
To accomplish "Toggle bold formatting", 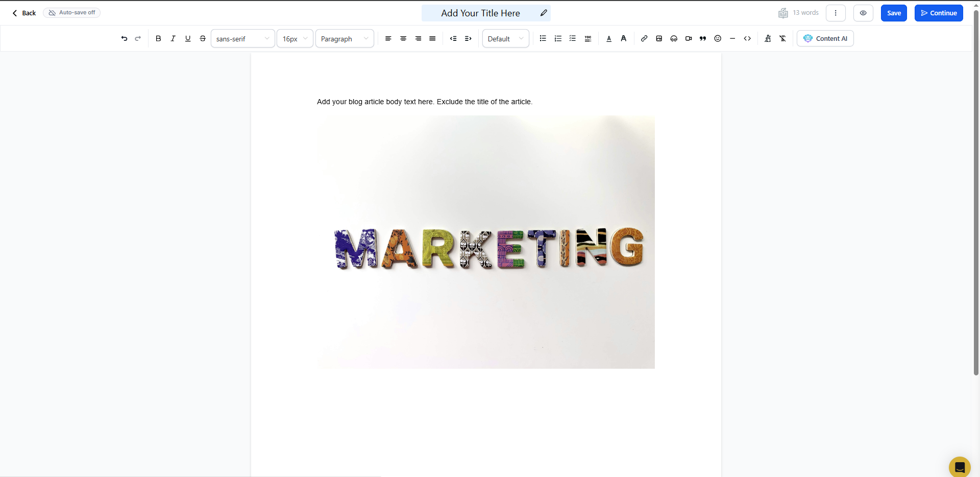I will (158, 39).
